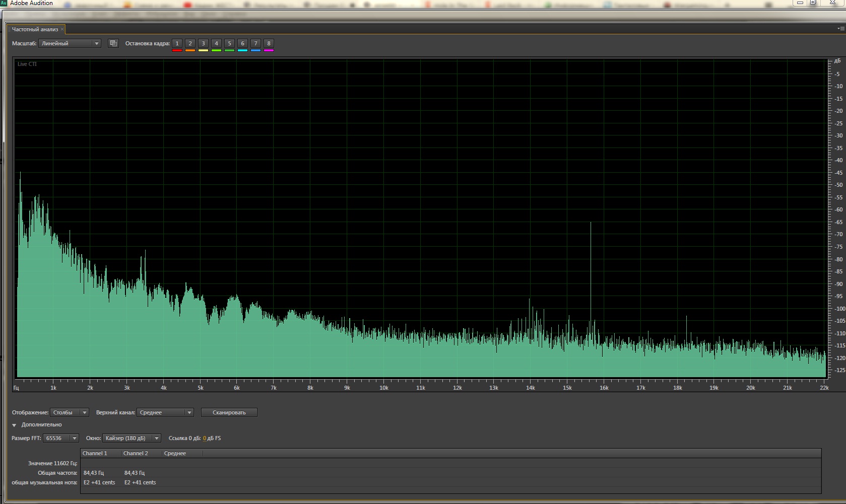
Task: Open the Верхний канал dropdown (Среднее)
Action: (165, 412)
